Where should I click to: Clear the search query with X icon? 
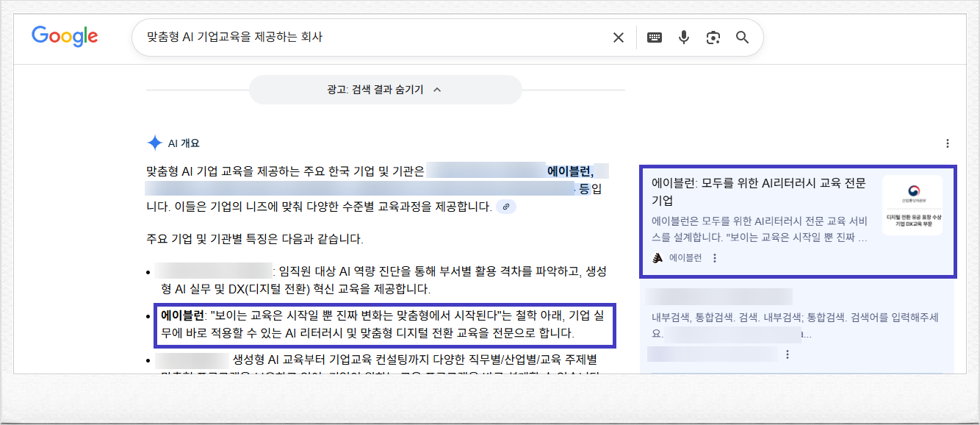pyautogui.click(x=619, y=37)
